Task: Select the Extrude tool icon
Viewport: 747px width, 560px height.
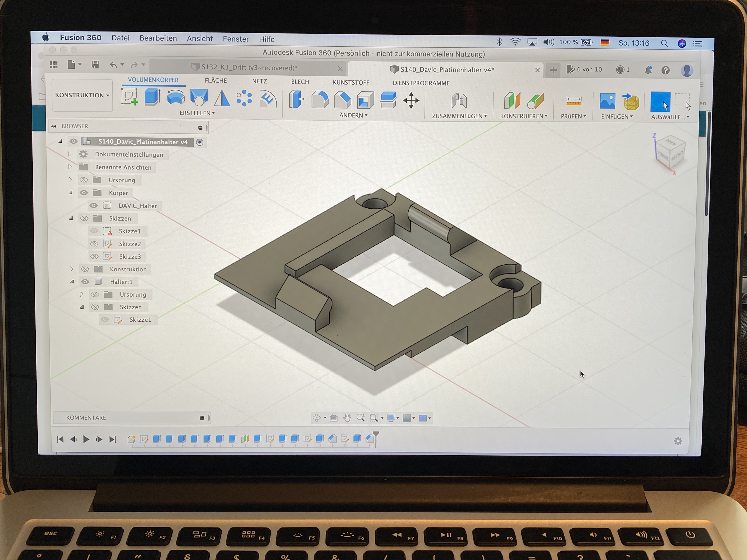Action: (152, 97)
